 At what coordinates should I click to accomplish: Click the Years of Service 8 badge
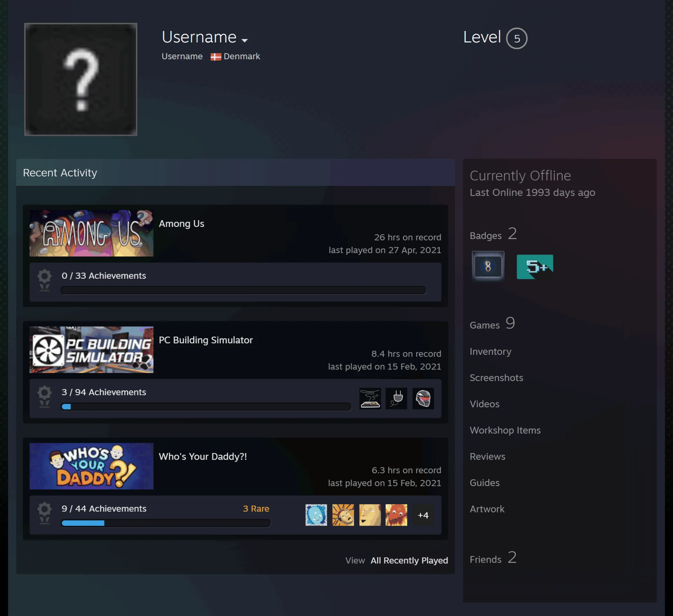click(488, 266)
